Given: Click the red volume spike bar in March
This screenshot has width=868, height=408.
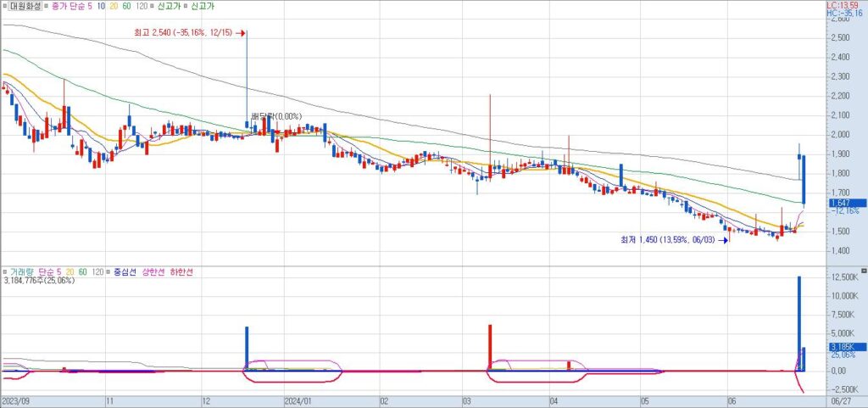Looking at the screenshot, I should pos(490,348).
